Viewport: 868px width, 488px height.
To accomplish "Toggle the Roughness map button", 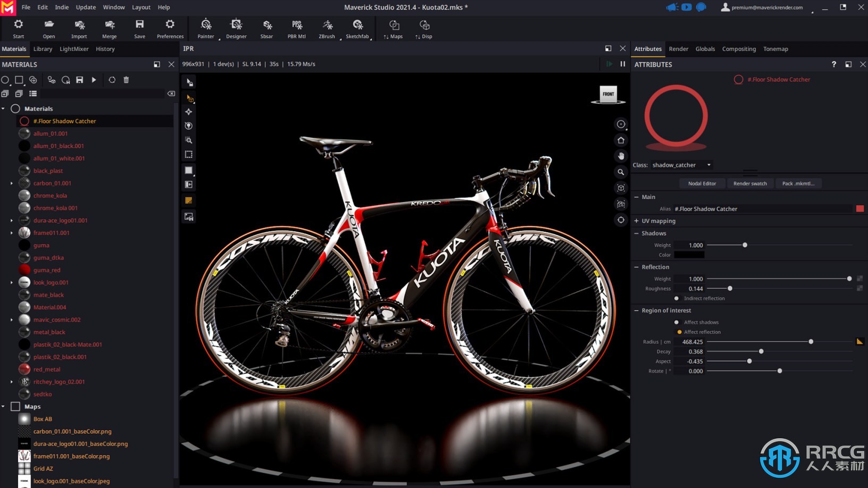I will pyautogui.click(x=859, y=288).
